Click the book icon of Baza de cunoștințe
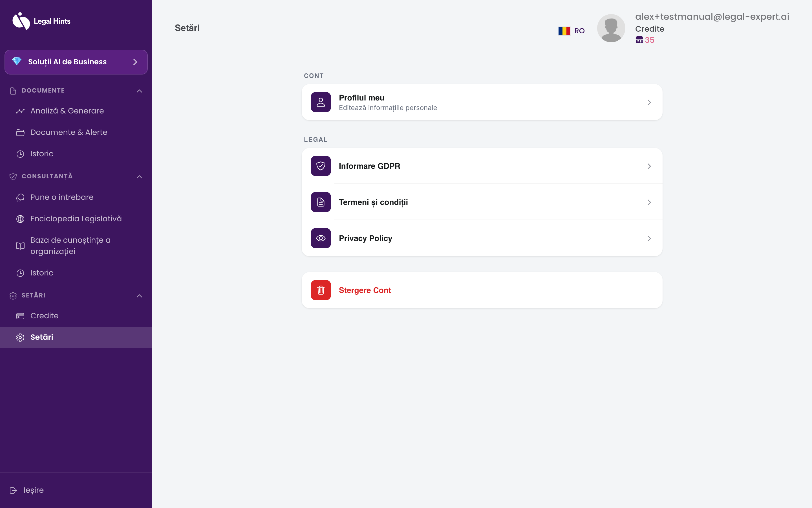This screenshot has width=812, height=508. point(20,246)
